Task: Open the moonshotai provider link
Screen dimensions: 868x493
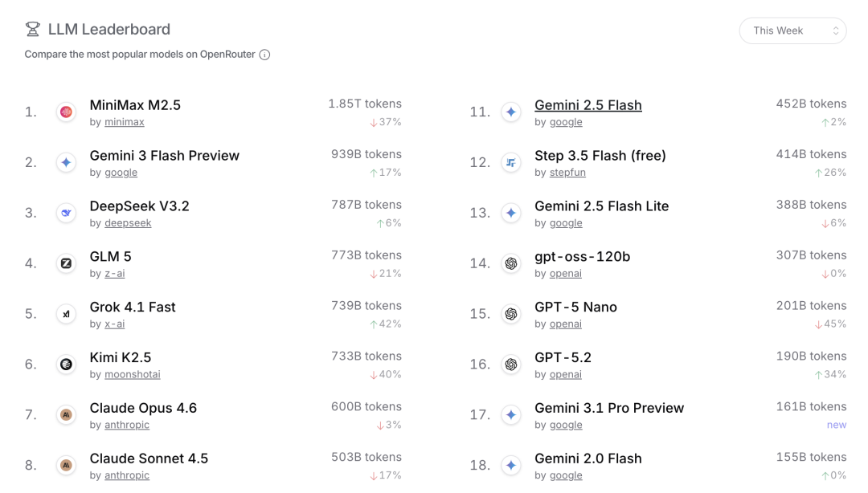Action: (x=133, y=375)
